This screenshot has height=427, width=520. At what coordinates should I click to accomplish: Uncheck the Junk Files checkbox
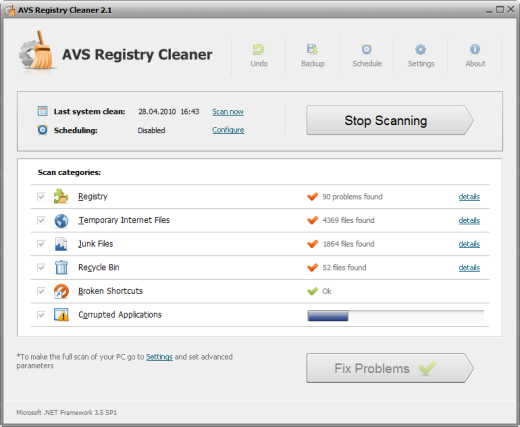click(x=41, y=244)
